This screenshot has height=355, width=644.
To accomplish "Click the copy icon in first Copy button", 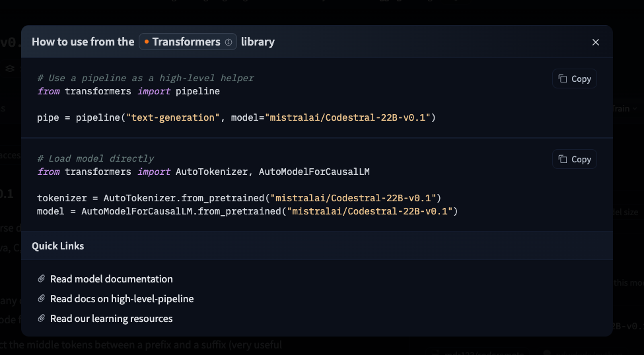I will pos(563,79).
